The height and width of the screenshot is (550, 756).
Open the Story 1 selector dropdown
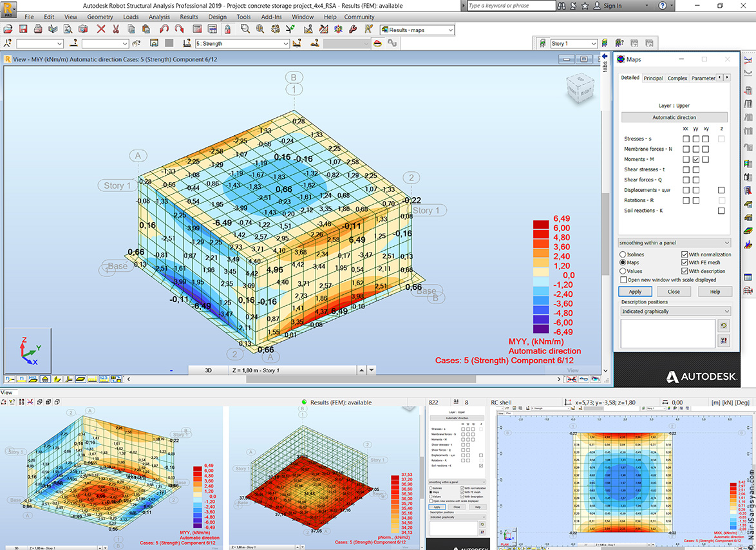[574, 43]
